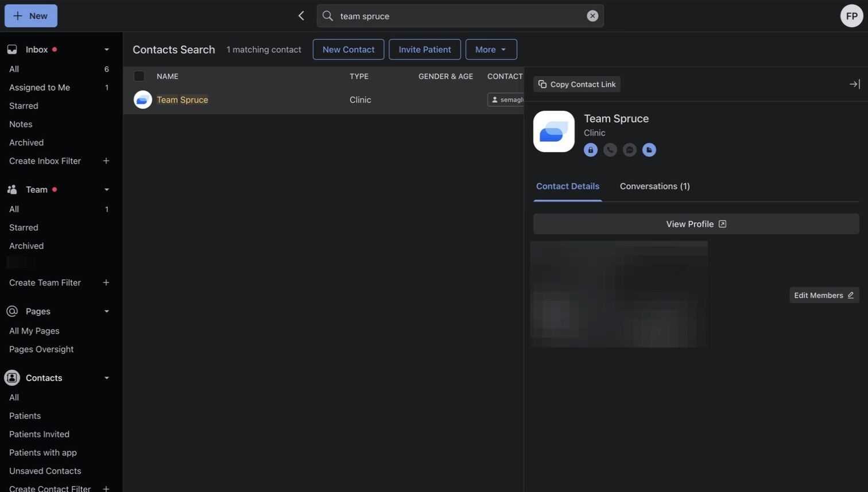Switch to the Contact Details tab
The width and height of the screenshot is (868, 492).
(568, 186)
